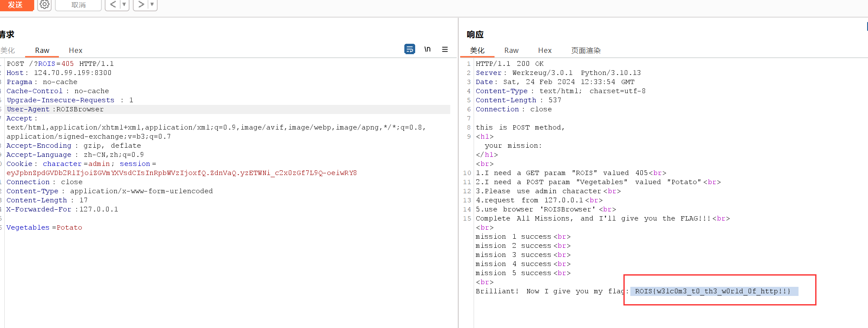The image size is (868, 328).
Task: Click the highlighted ROIS flag text
Action: click(713, 291)
